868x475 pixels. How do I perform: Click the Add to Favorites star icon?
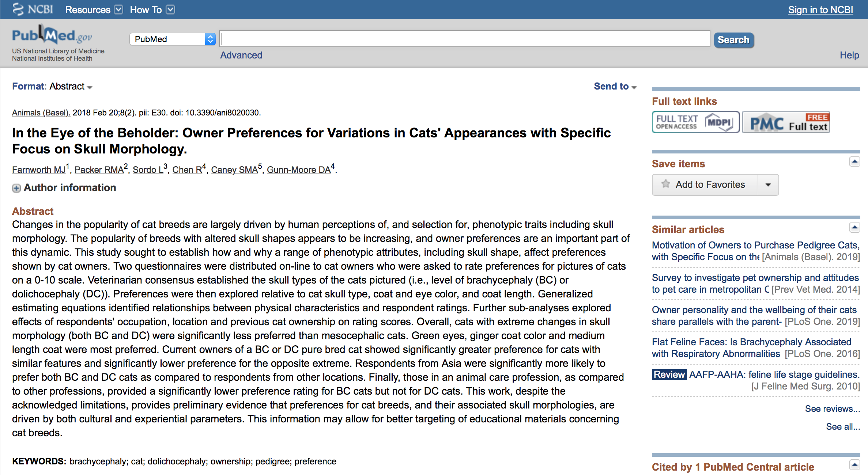point(666,184)
